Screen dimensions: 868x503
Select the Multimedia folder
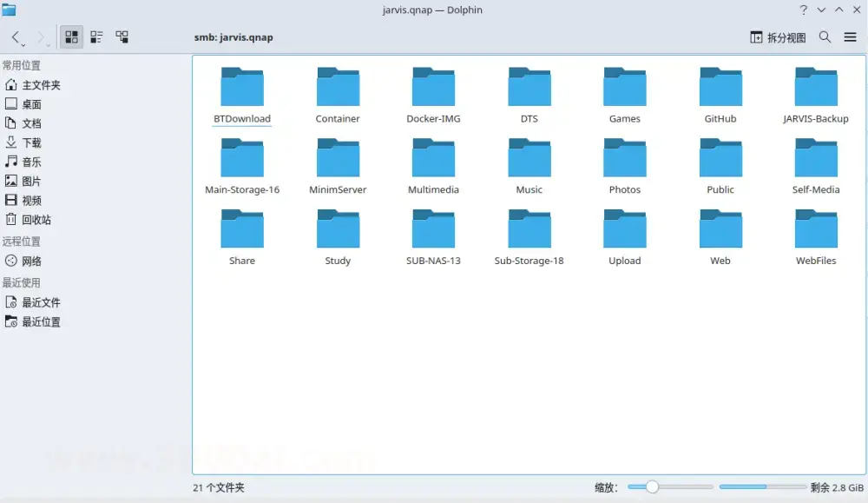point(433,166)
